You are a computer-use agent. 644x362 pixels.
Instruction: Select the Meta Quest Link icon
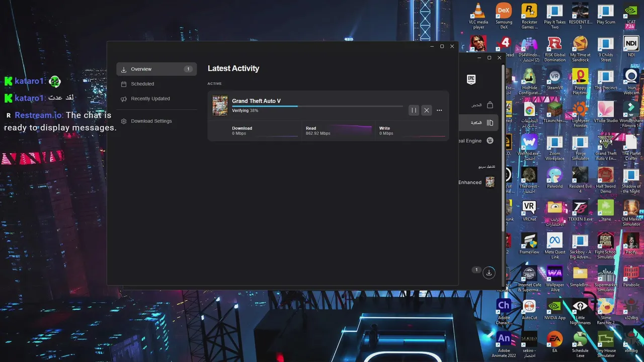coord(554,246)
